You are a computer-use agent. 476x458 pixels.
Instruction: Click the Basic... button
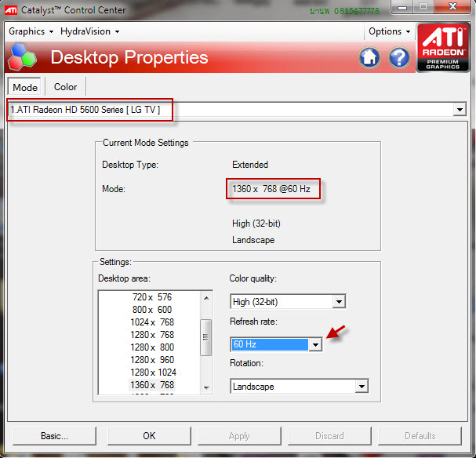coord(54,436)
